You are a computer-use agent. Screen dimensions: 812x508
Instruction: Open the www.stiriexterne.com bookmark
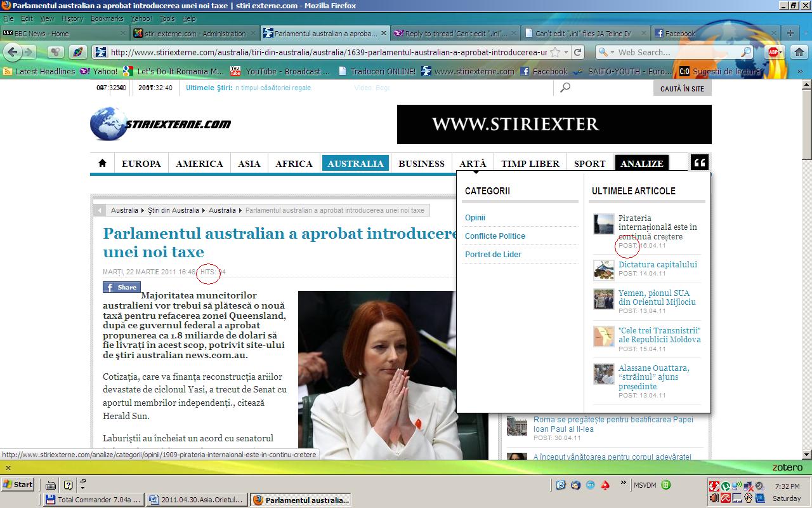[x=468, y=71]
